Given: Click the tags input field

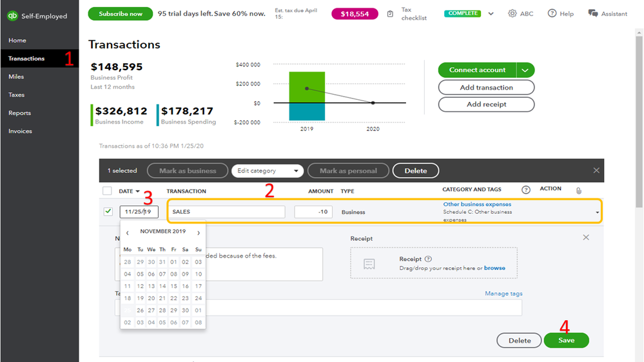Looking at the screenshot, I should (318, 307).
